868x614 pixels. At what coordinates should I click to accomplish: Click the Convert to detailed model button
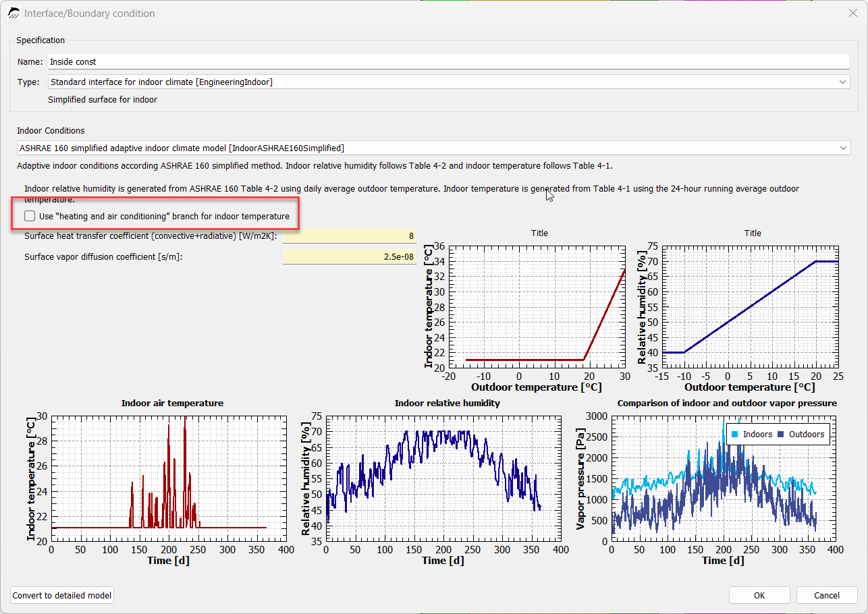(62, 595)
